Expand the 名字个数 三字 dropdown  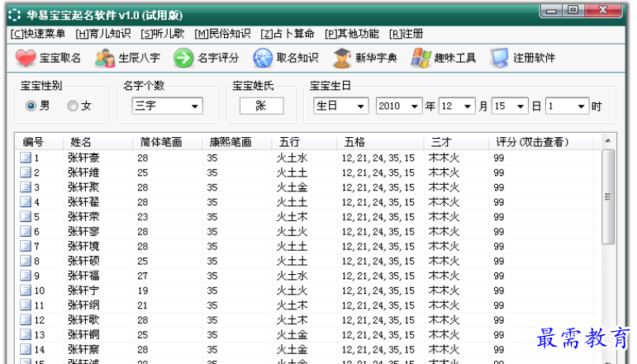[x=195, y=106]
